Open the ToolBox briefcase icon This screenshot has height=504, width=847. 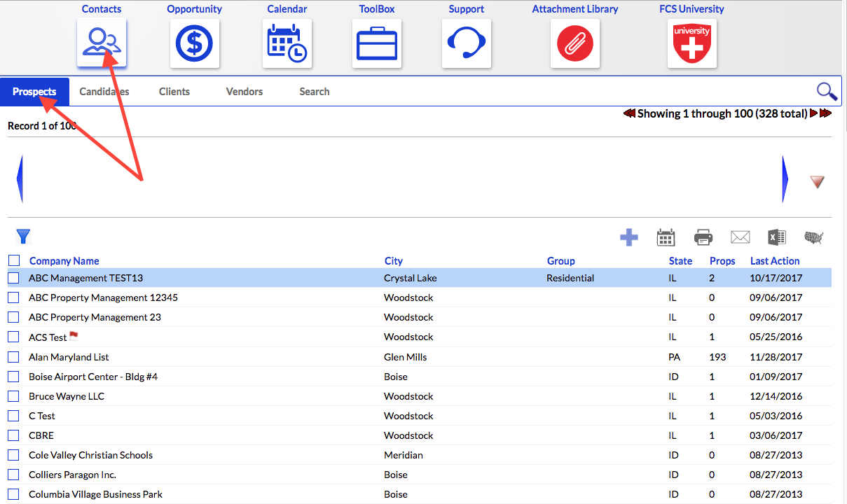(377, 43)
